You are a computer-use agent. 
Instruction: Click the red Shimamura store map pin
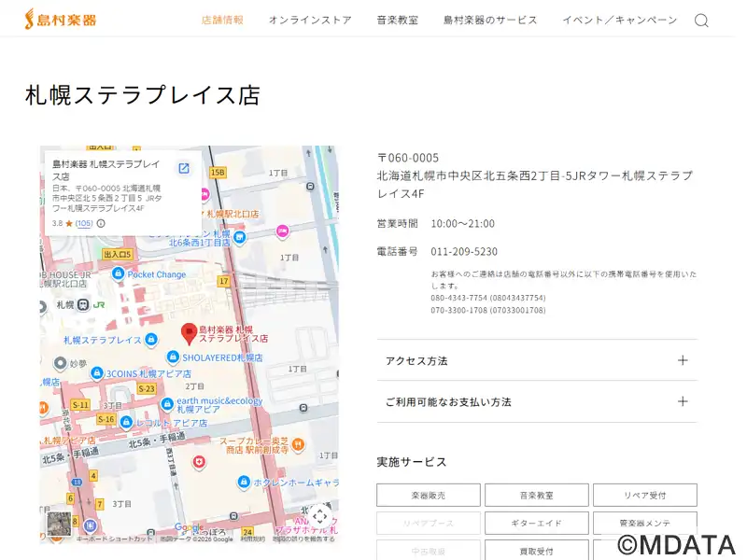189,332
